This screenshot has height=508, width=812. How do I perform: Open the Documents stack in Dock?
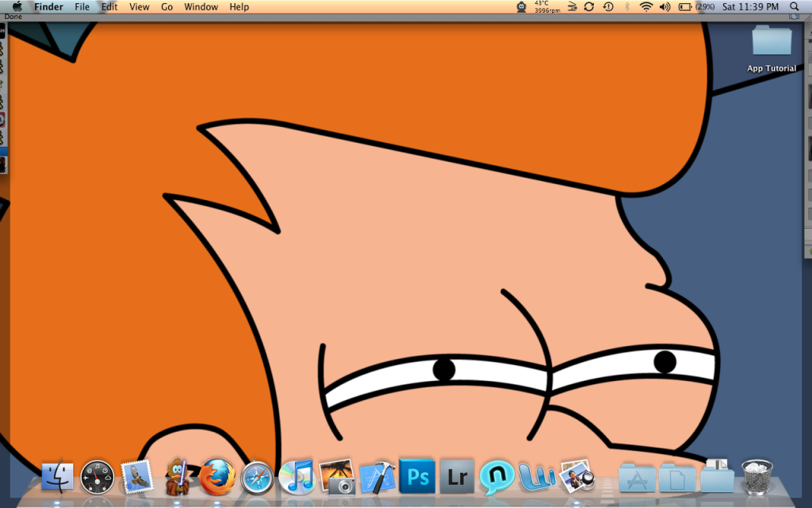677,477
